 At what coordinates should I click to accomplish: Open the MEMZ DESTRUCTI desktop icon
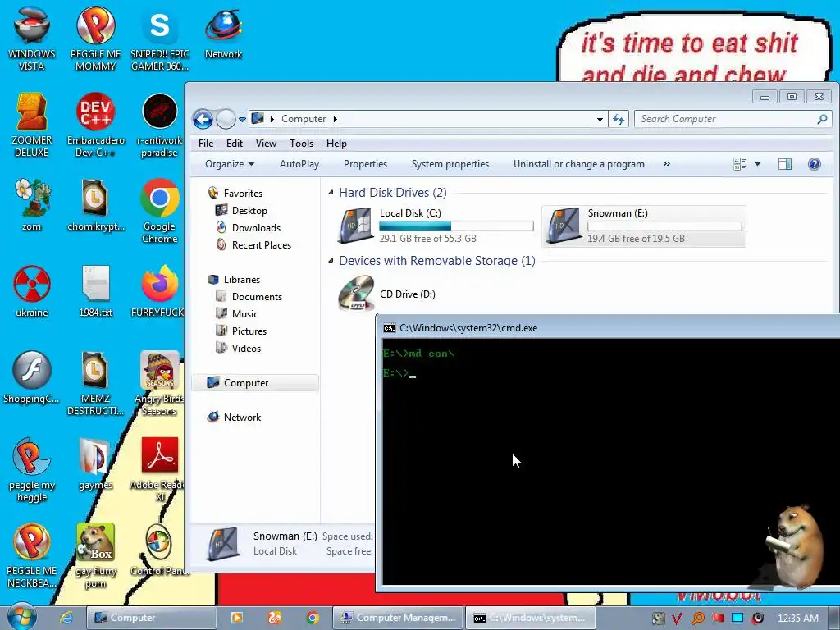coord(96,384)
